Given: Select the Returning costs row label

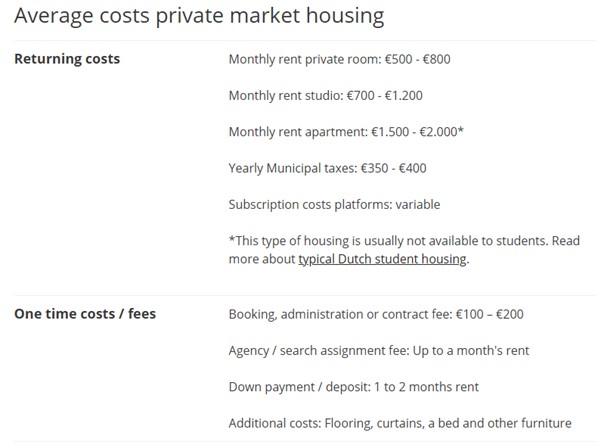Looking at the screenshot, I should 67,59.
